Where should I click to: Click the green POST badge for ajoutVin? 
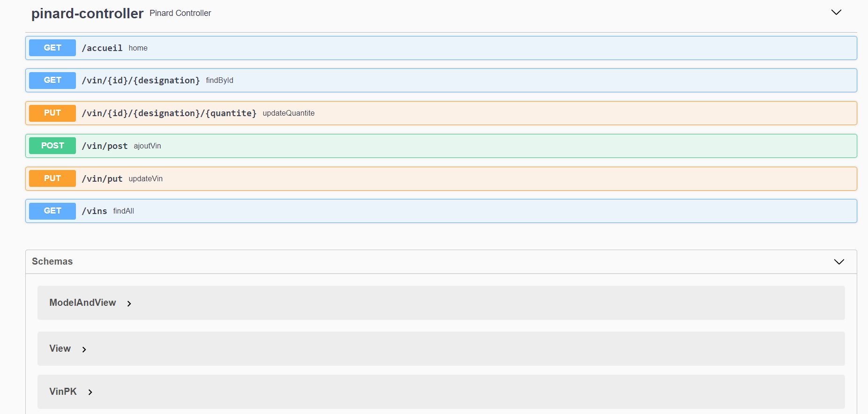tap(52, 146)
